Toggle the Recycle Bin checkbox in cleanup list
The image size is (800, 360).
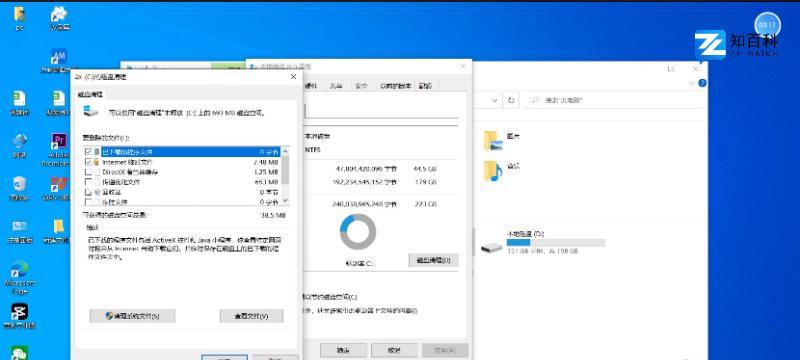coord(88,192)
